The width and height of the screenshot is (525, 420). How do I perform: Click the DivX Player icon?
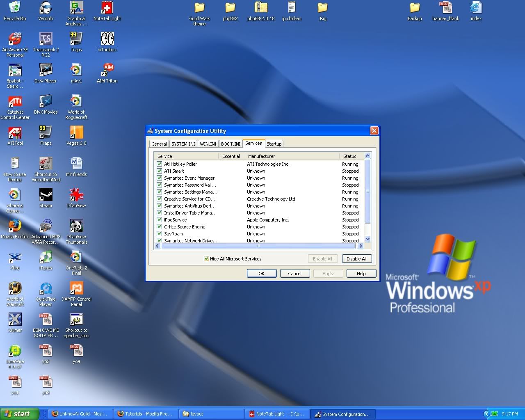point(46,73)
